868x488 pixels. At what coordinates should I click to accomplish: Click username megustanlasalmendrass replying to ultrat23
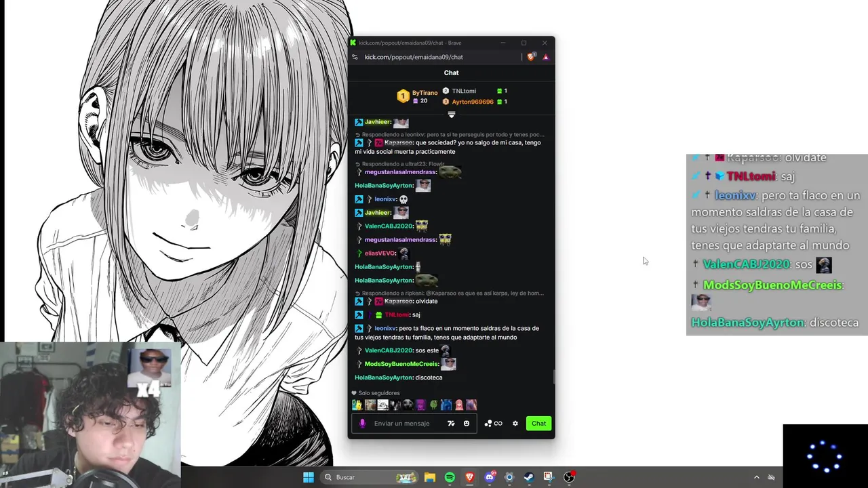[400, 172]
